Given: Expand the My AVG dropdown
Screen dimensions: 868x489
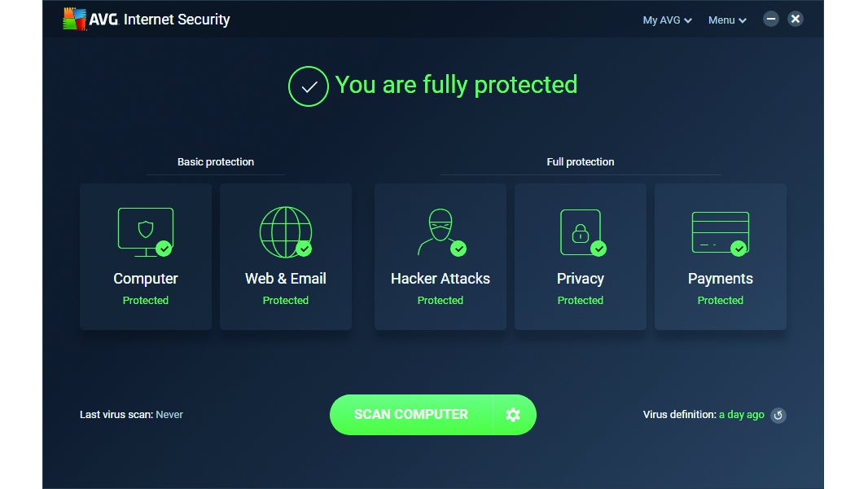Looking at the screenshot, I should 667,20.
